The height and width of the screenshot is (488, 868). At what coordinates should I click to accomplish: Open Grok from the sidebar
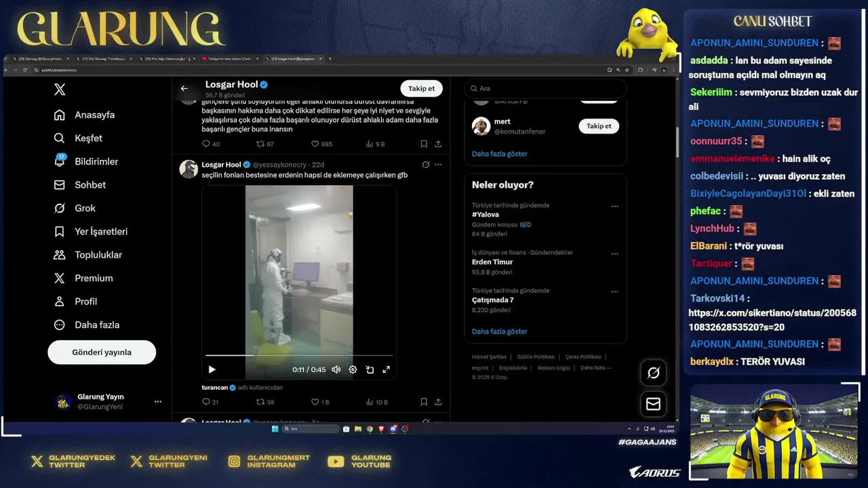74,208
